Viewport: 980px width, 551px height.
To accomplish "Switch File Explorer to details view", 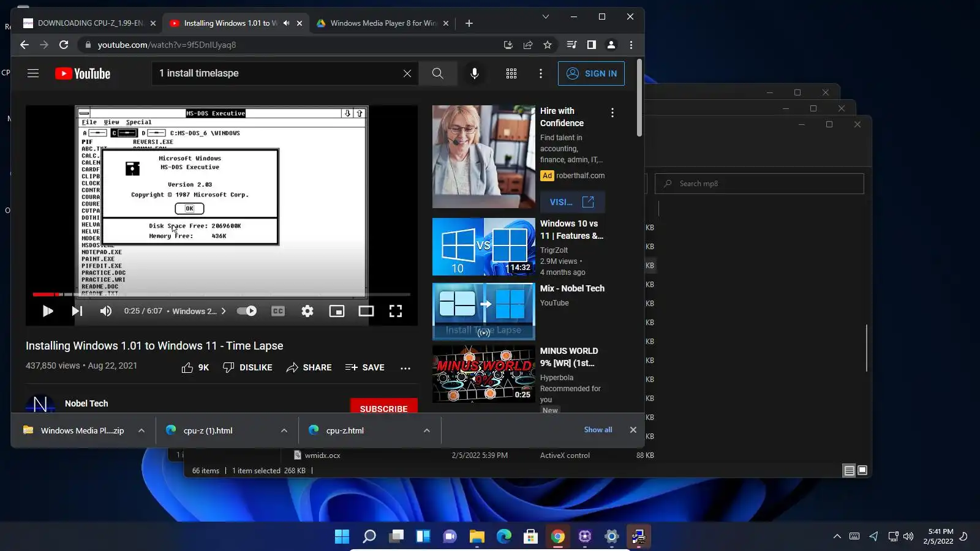I will 849,470.
